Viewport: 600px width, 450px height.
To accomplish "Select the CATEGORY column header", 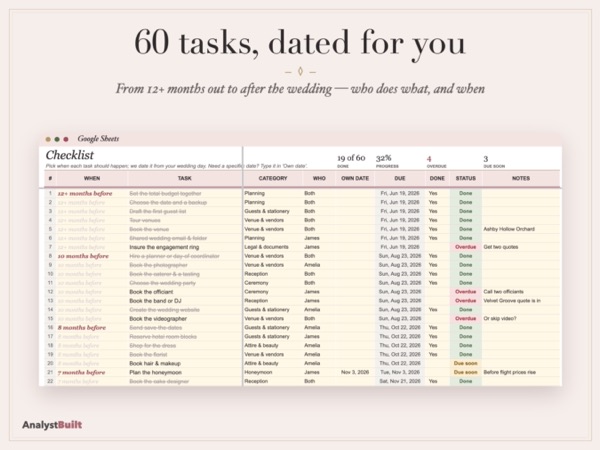I will click(x=273, y=178).
